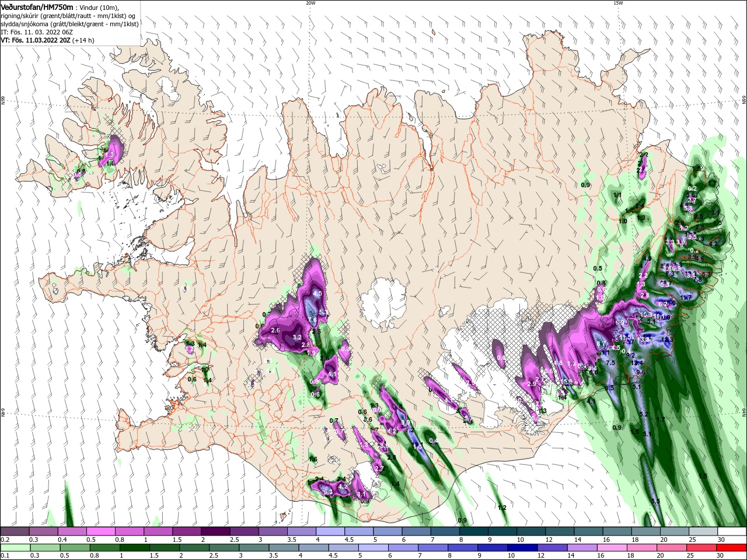Click the 'slydda/snjókoma' legend description line
Viewport: 747px width, 560px height.
69,24
